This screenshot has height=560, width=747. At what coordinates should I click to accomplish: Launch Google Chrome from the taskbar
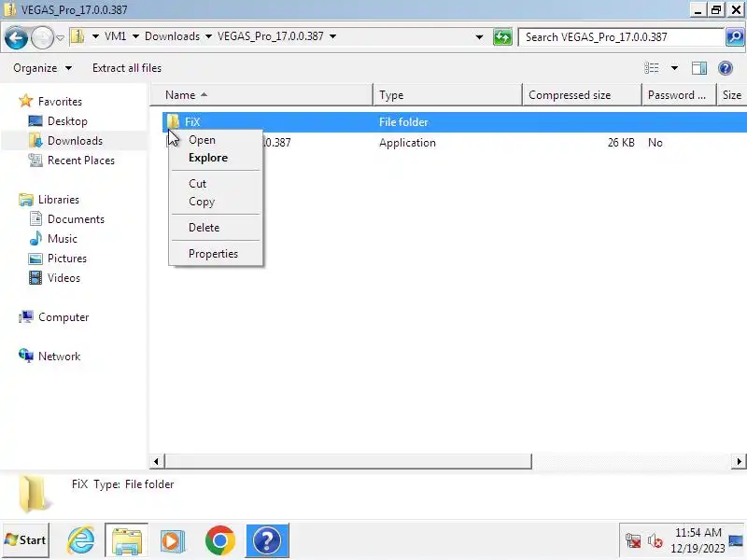pos(220,540)
